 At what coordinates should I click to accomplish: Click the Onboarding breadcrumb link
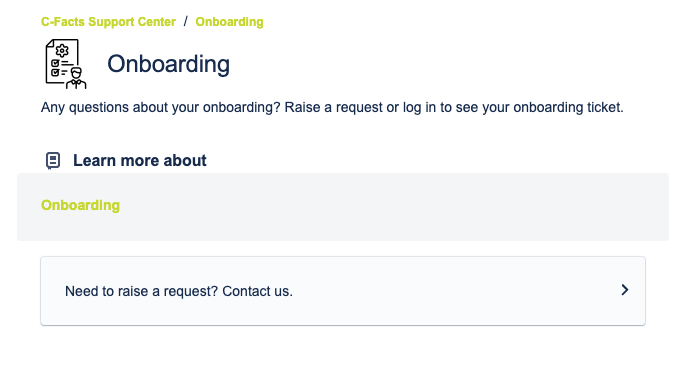click(x=229, y=22)
